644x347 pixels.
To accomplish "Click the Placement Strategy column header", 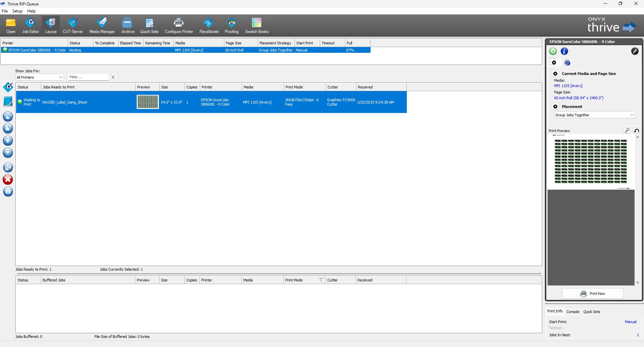I will tap(276, 43).
